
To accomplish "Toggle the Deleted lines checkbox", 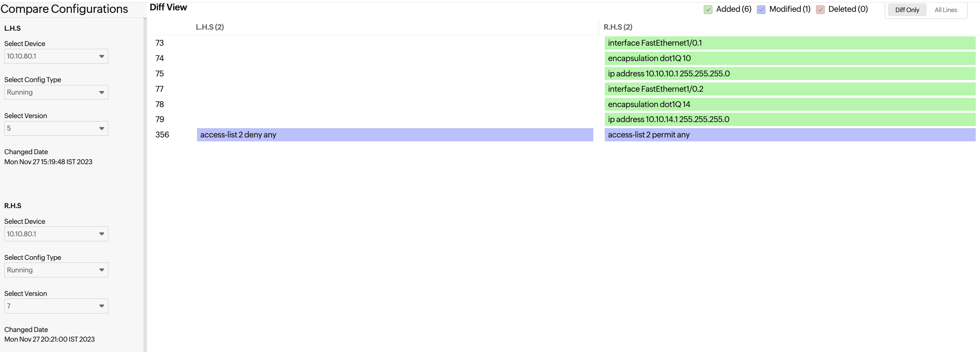I will [x=820, y=10].
